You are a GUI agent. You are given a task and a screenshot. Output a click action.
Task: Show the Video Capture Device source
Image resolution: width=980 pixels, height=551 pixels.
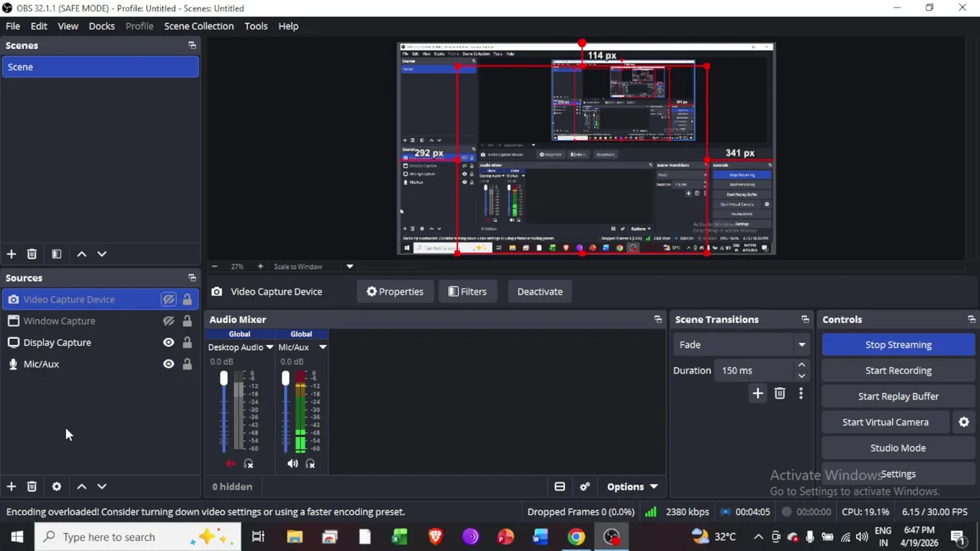[168, 299]
